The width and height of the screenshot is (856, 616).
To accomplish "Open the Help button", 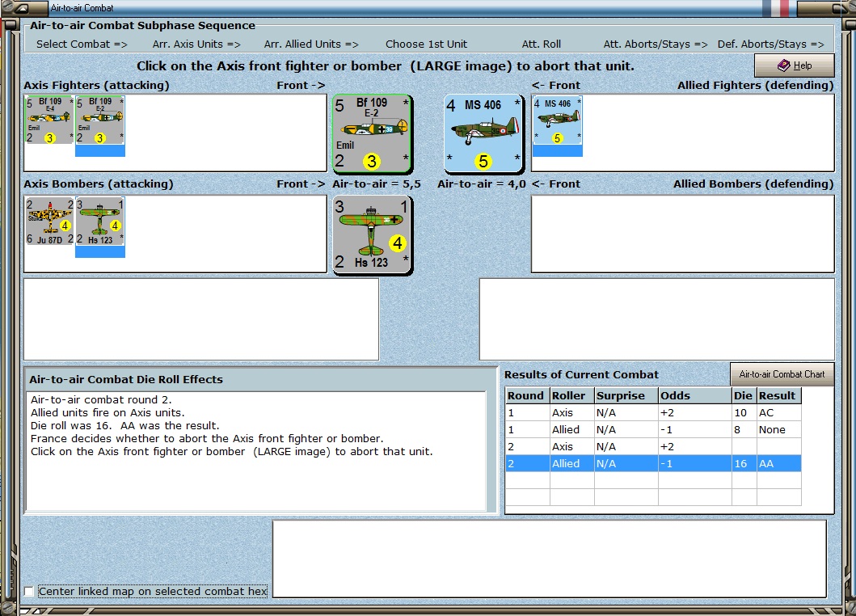I will 795,65.
